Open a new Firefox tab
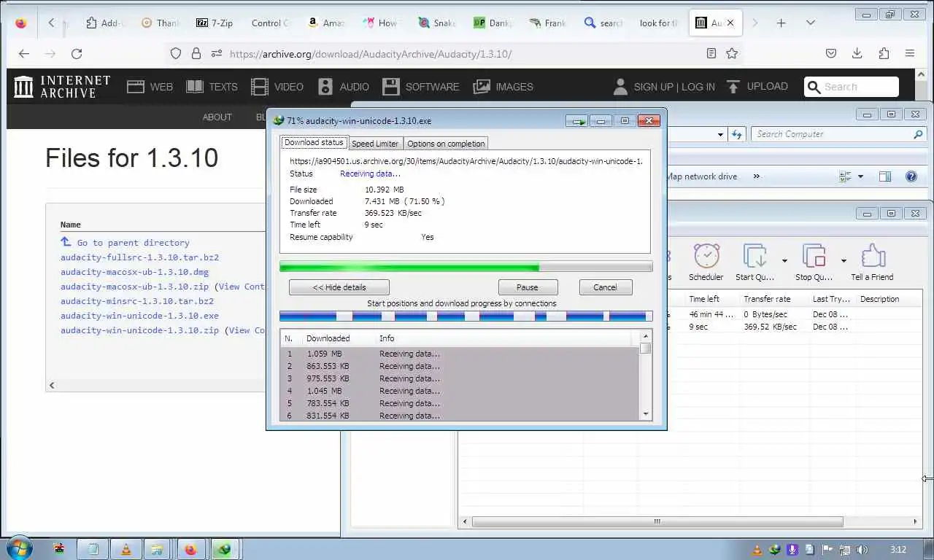 pos(781,23)
